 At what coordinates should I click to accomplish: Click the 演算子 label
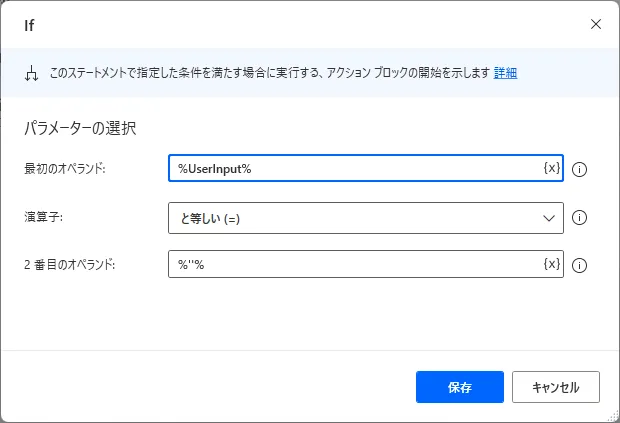point(43,216)
